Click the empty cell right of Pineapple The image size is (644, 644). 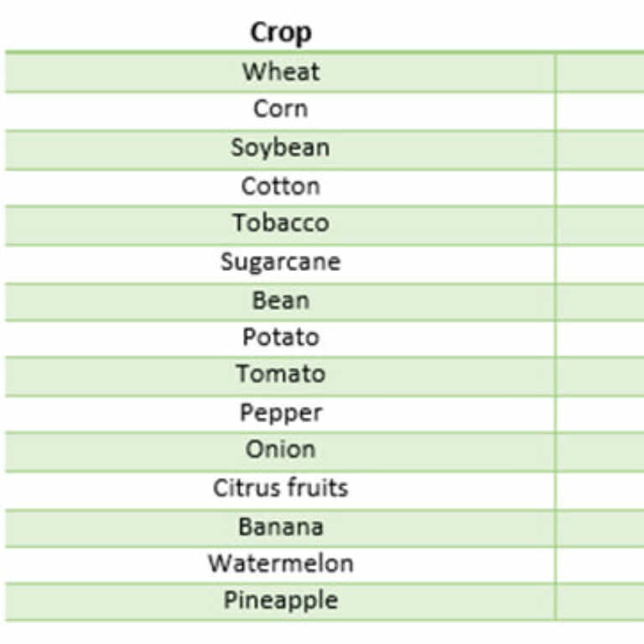[x=600, y=601]
